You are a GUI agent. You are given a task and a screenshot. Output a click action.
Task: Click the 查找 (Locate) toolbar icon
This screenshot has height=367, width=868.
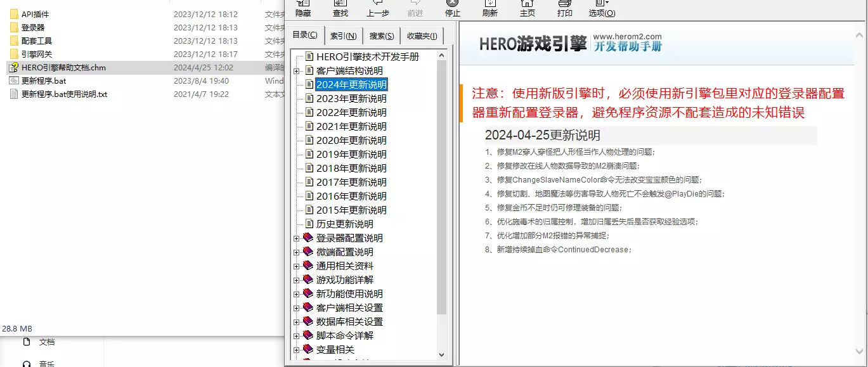340,9
